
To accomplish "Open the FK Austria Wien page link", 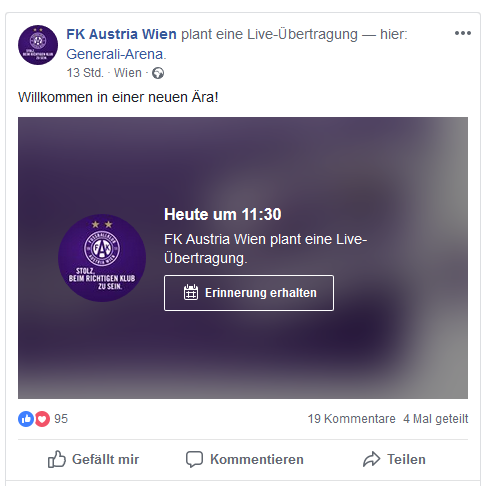I will [x=121, y=34].
